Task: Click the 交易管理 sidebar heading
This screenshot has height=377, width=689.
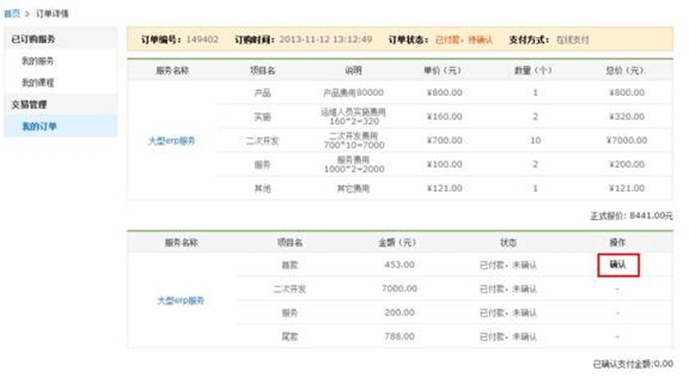Action: (x=29, y=105)
